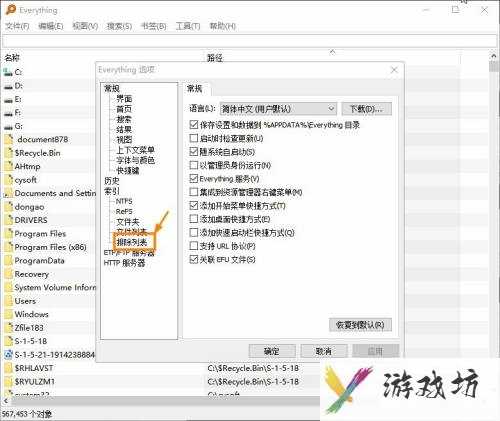
Task: Select the S-1-5-21 recycle bin icon
Action: (x=9, y=355)
